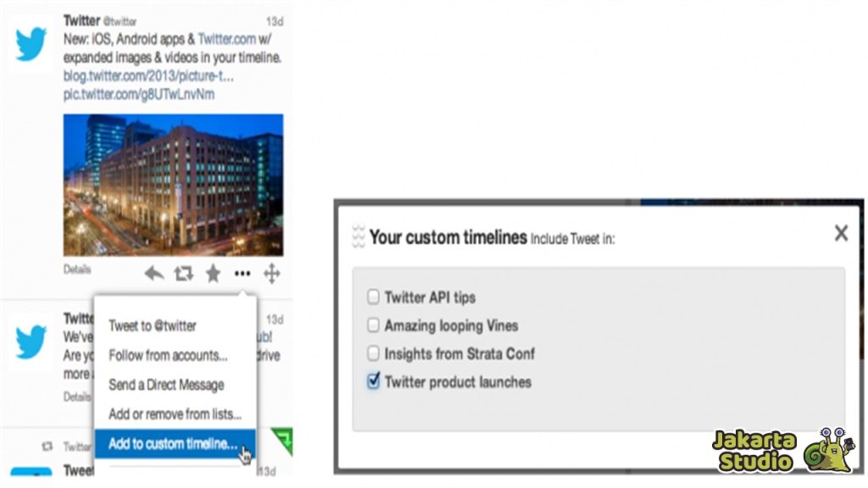Screen dimensions: 868x488
Task: Retweet using the retweet icon
Action: [x=183, y=274]
